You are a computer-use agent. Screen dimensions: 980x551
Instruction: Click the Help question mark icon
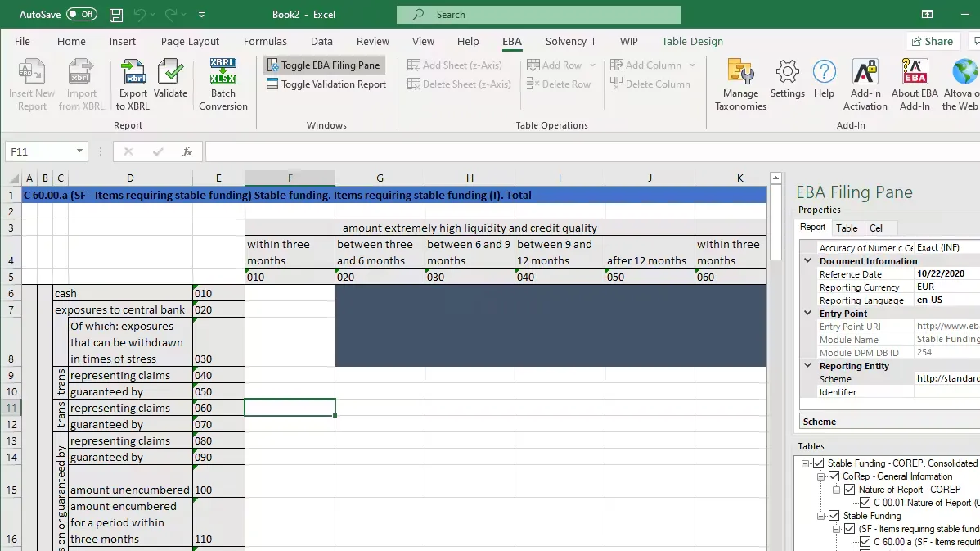click(x=824, y=73)
